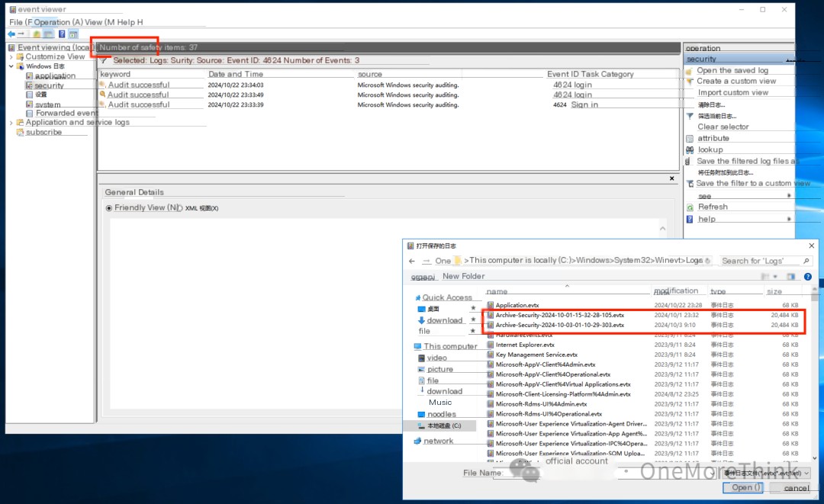Select the XML view radio button
Image resolution: width=824 pixels, height=504 pixels.
(x=180, y=208)
